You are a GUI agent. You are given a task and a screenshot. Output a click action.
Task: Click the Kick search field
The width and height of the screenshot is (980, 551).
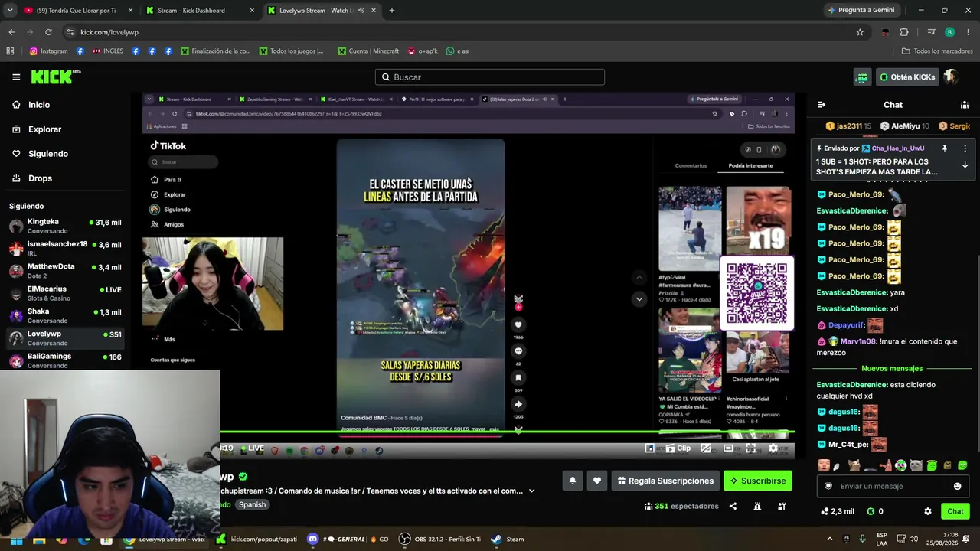[x=490, y=77]
